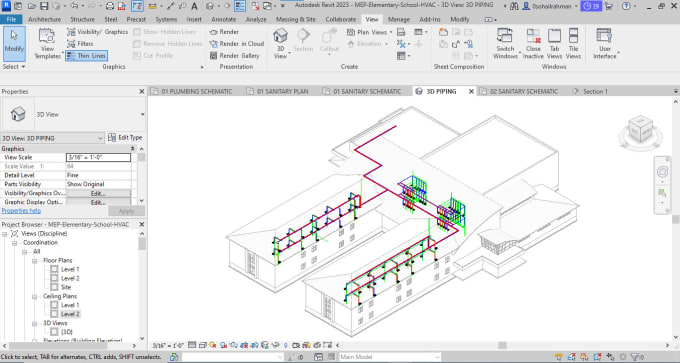Viewport: 680px width, 363px height.
Task: Collapse the Graphics properties group
Action: [133, 149]
